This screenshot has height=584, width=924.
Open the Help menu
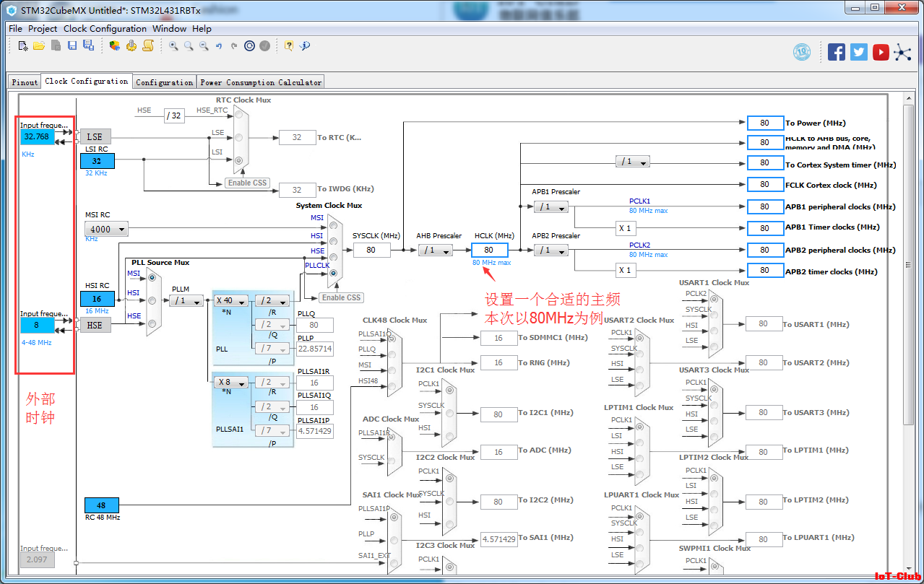click(x=202, y=28)
